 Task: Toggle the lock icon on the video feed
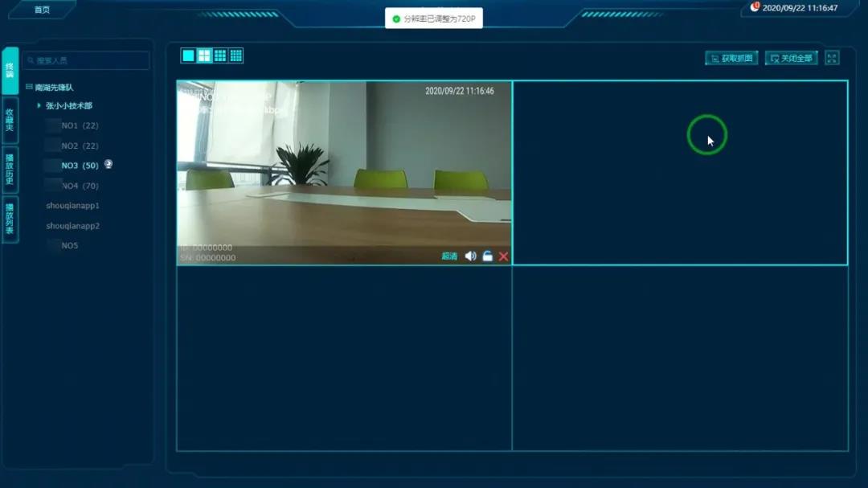(487, 256)
